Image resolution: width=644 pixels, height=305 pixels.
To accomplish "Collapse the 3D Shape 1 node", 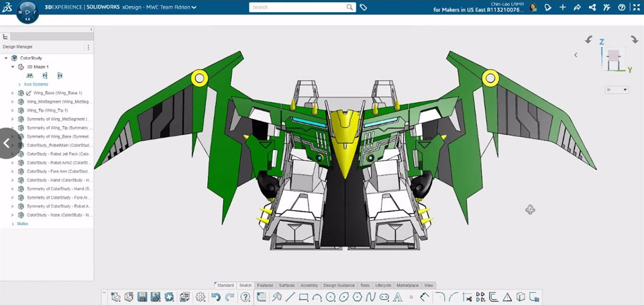I will point(13,67).
